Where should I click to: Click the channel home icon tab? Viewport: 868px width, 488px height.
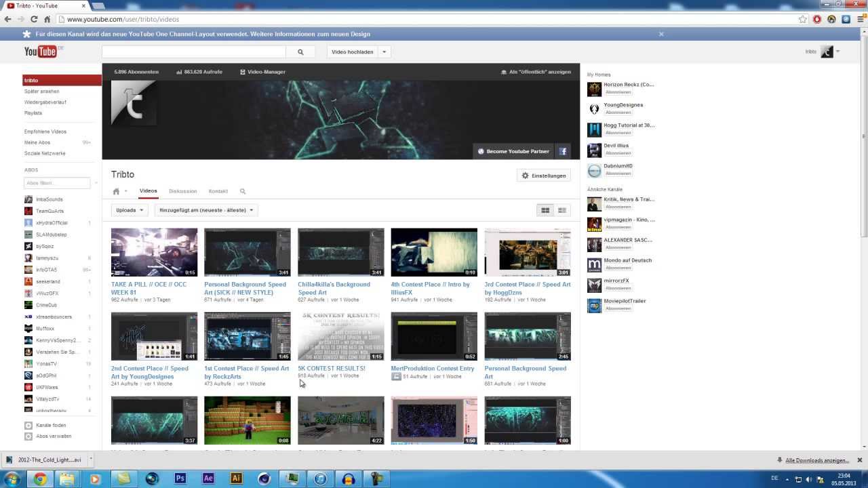[116, 192]
